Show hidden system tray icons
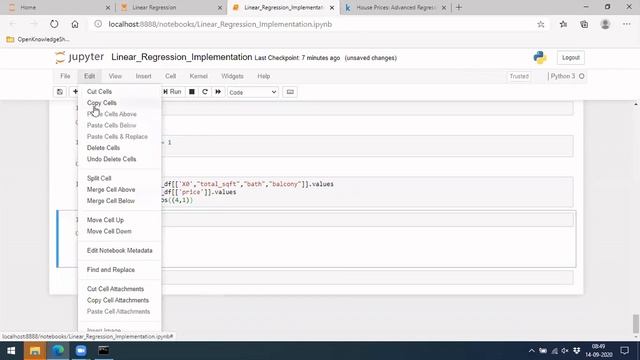The height and width of the screenshot is (360, 640). pyautogui.click(x=531, y=351)
